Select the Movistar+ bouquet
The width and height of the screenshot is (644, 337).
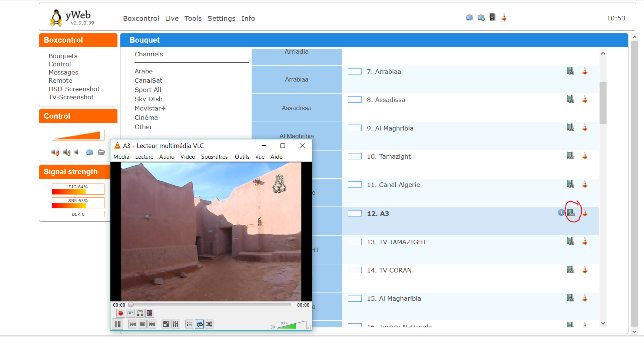click(150, 108)
